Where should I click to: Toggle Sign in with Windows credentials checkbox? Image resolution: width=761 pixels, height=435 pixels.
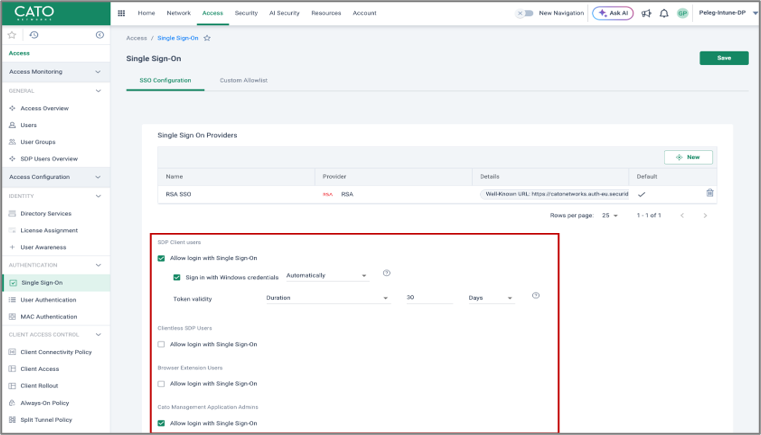tap(177, 277)
